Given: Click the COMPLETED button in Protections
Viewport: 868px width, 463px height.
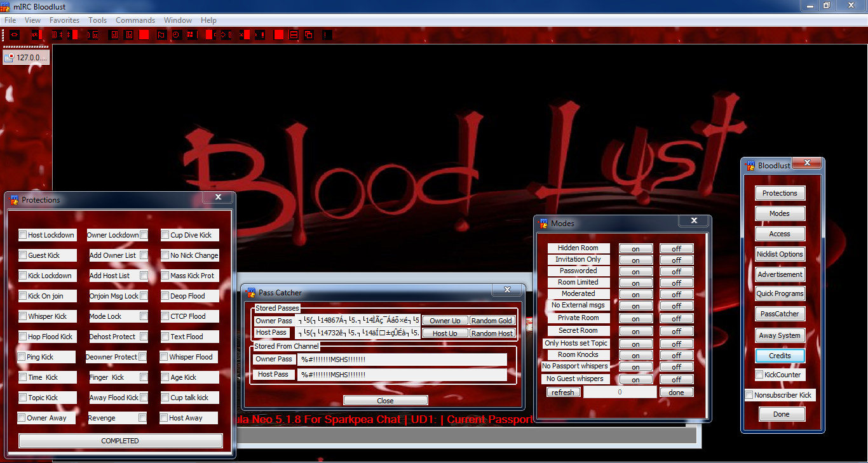Looking at the screenshot, I should click(121, 441).
